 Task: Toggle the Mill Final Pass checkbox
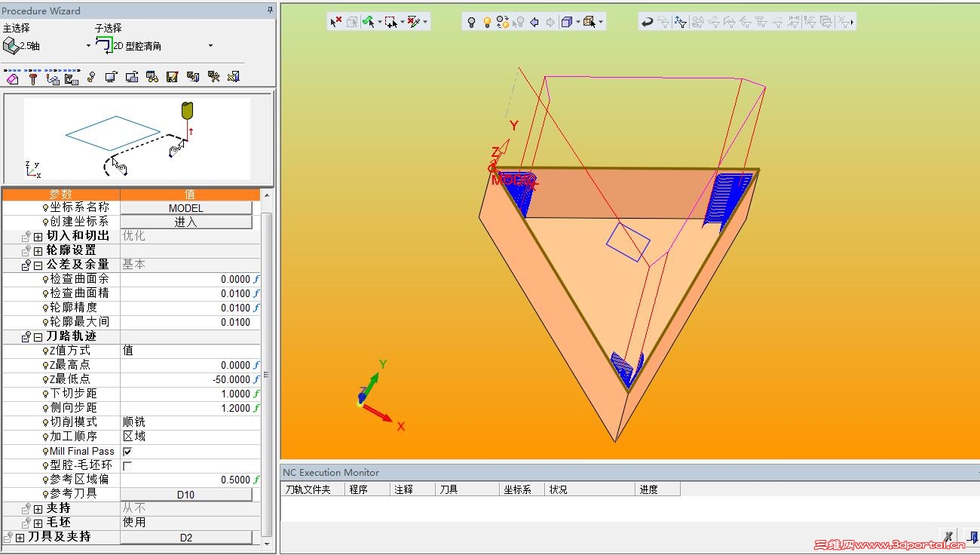pos(127,451)
